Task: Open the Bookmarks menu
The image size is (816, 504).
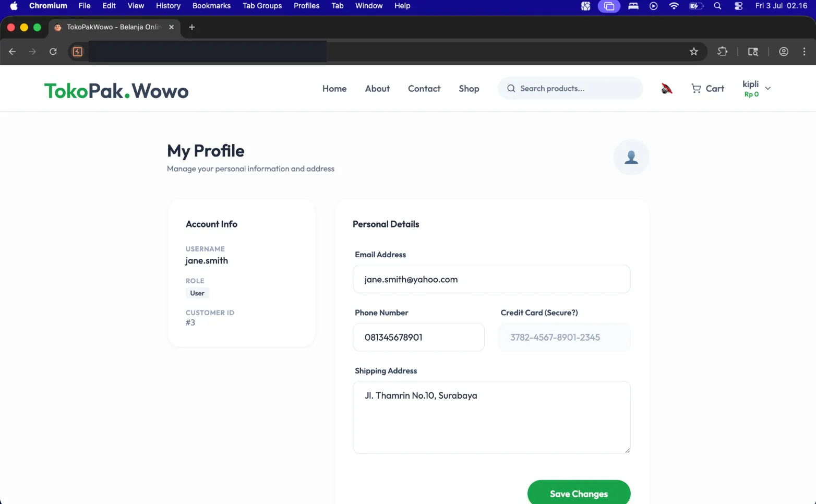Action: [x=211, y=6]
